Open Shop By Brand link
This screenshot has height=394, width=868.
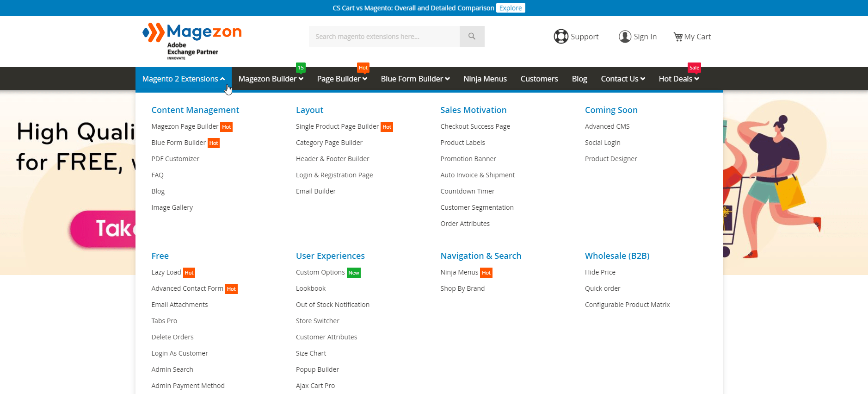coord(462,288)
